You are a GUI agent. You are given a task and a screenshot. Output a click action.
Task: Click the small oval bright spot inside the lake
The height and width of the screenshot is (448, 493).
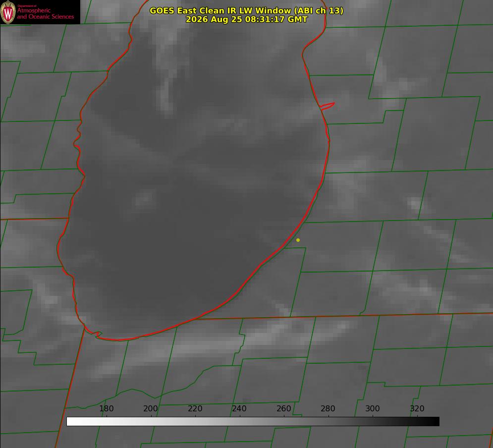pos(145,199)
